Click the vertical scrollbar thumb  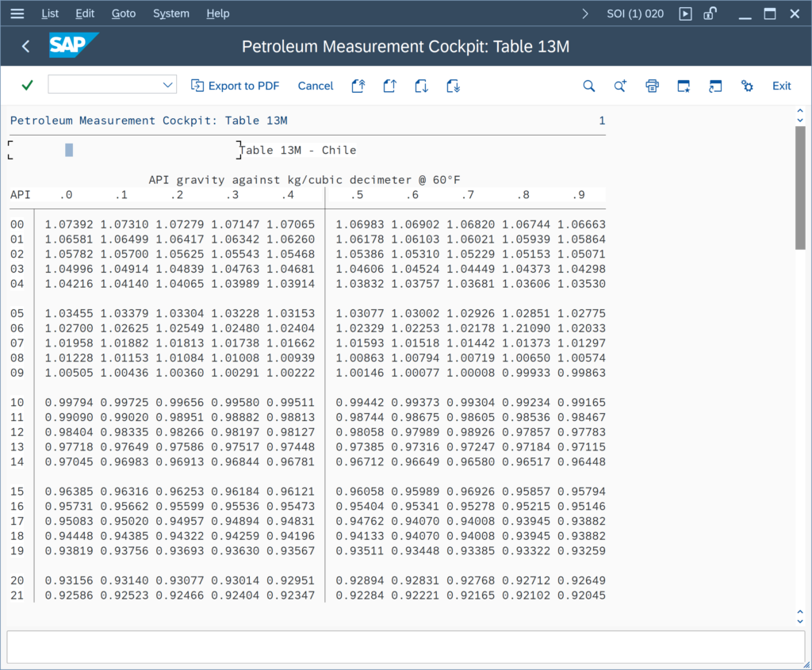pyautogui.click(x=800, y=188)
